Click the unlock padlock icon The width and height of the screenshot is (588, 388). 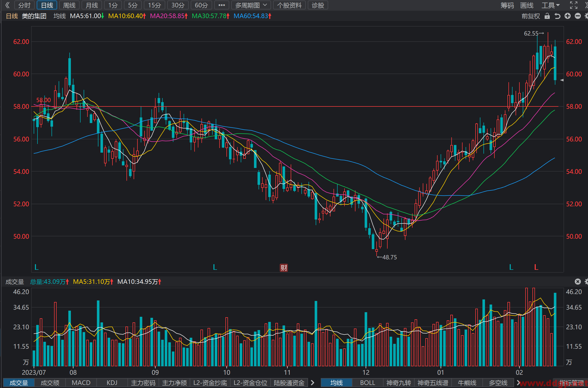547,16
